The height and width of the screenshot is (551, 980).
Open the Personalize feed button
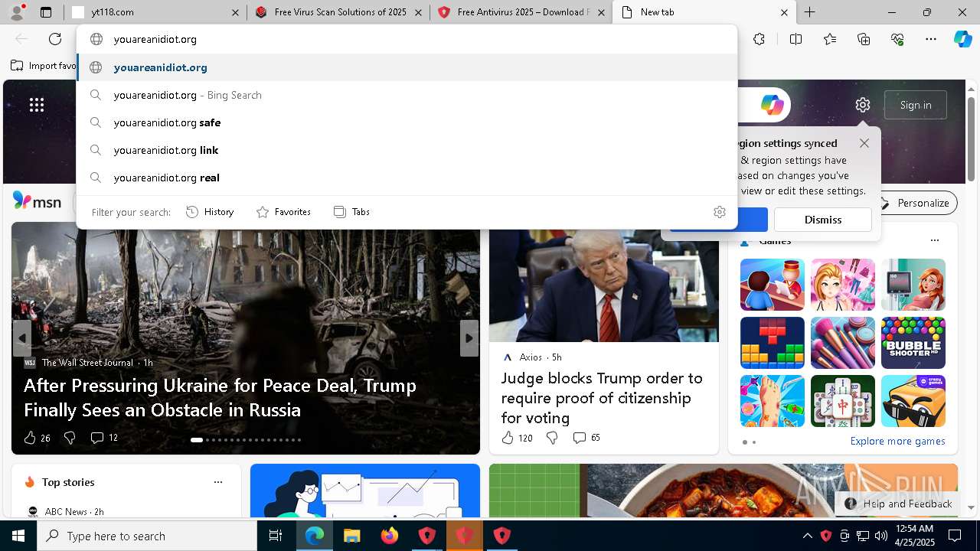pyautogui.click(x=915, y=203)
